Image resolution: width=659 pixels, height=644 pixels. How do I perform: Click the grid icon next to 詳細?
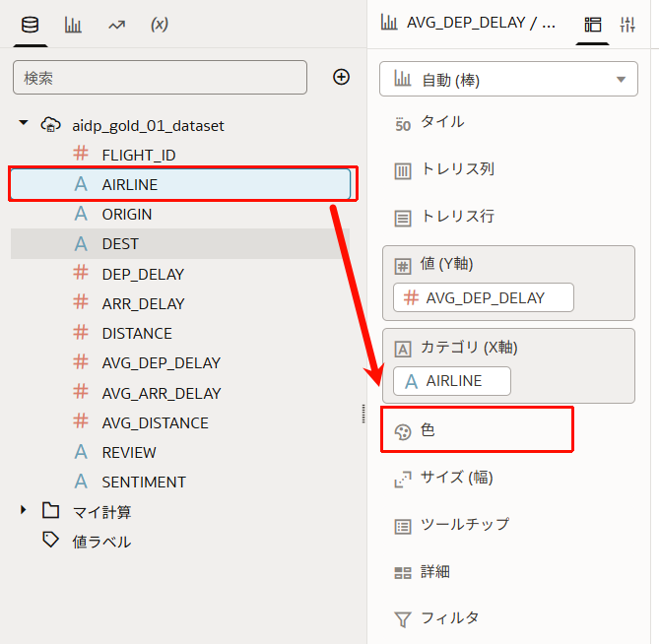coord(403,573)
